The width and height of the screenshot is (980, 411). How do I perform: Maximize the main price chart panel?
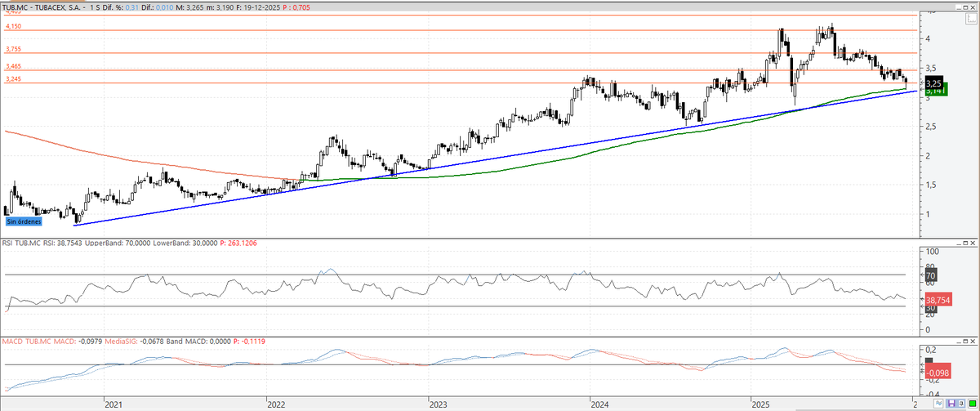pyautogui.click(x=965, y=7)
